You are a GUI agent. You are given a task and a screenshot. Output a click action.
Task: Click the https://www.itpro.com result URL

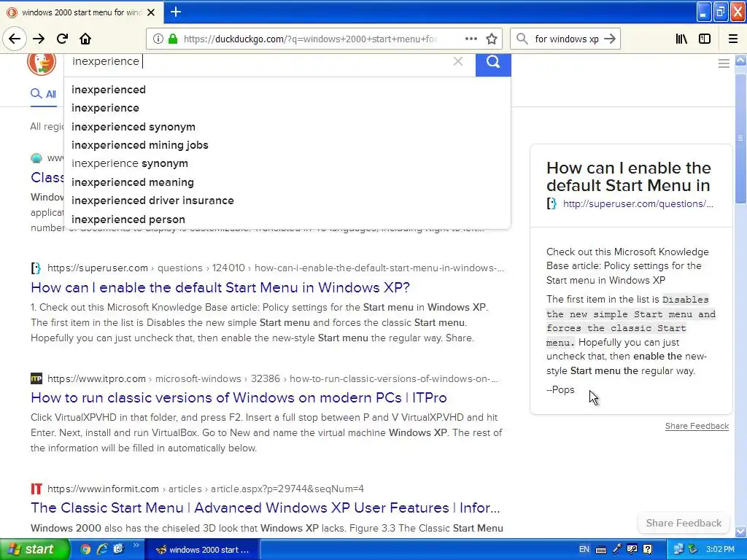coord(96,378)
